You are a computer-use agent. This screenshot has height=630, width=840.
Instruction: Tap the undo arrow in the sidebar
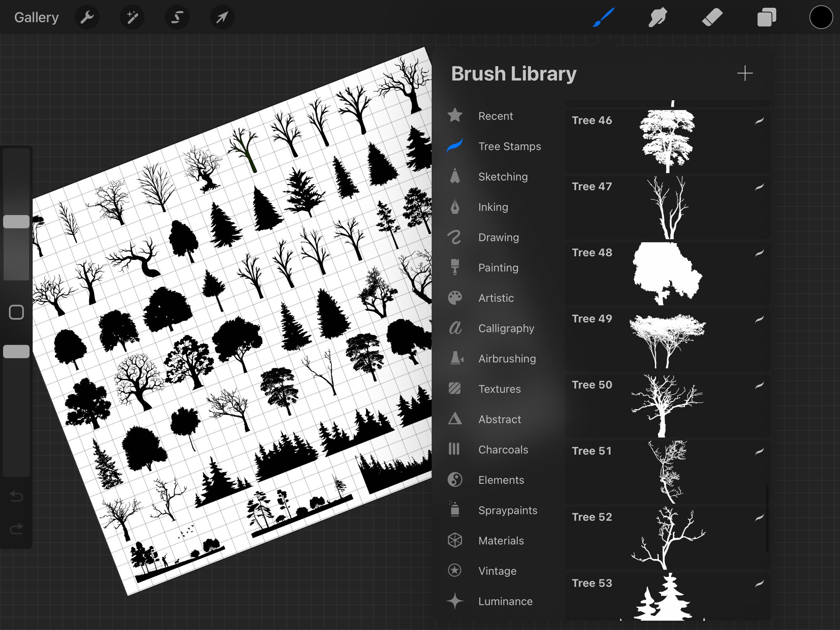tap(16, 497)
